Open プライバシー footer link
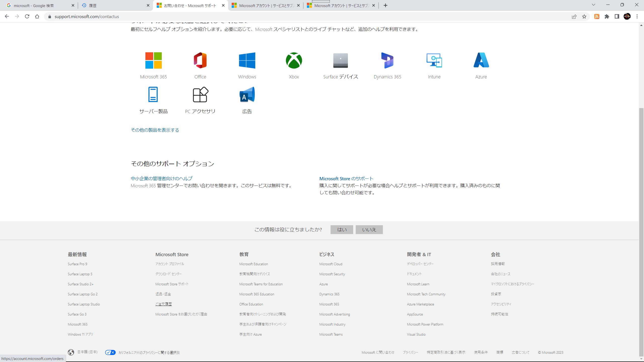The image size is (644, 362). click(410, 352)
